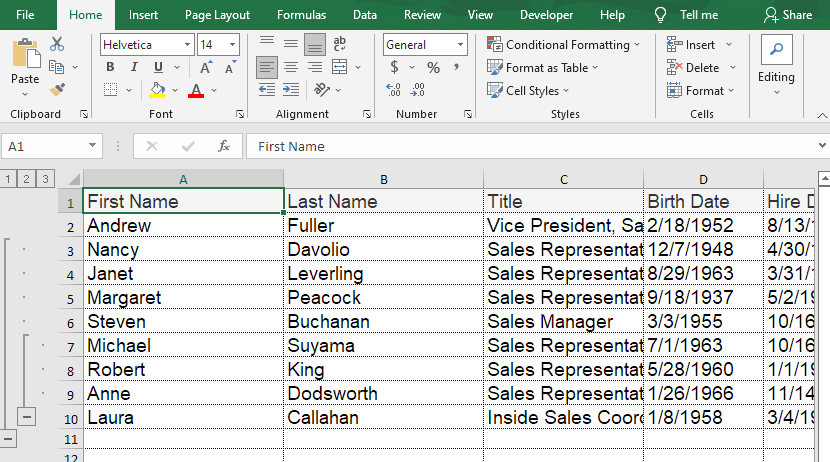Switch to the Page Layout tab
The image size is (830, 462).
(217, 15)
